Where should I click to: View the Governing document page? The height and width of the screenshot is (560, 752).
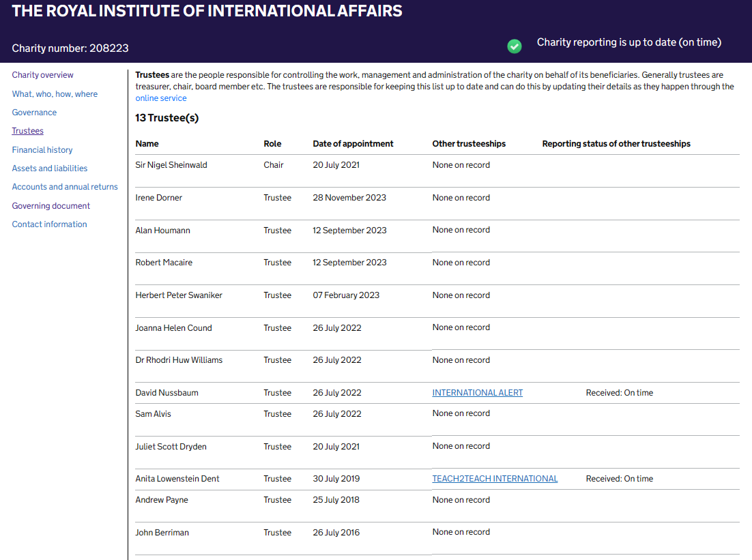coord(51,206)
